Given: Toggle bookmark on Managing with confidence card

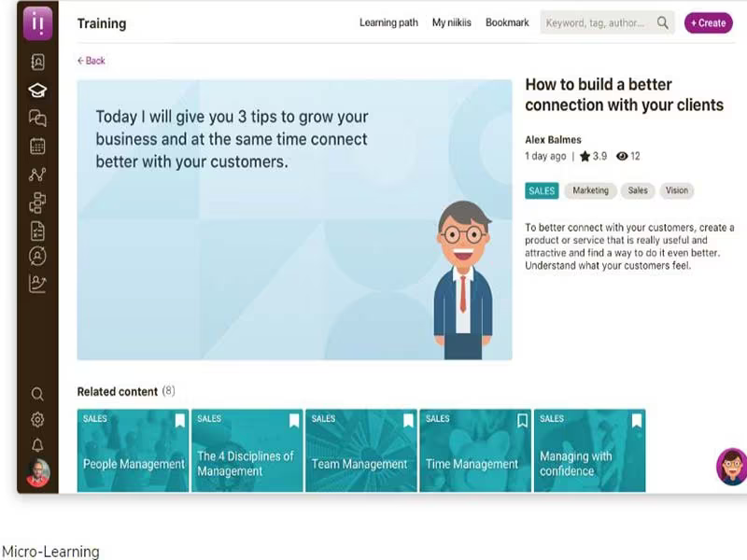Looking at the screenshot, I should pos(637,421).
